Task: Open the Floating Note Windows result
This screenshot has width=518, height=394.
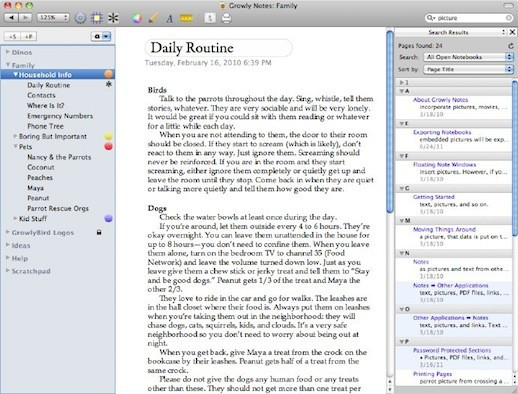Action: tap(444, 165)
